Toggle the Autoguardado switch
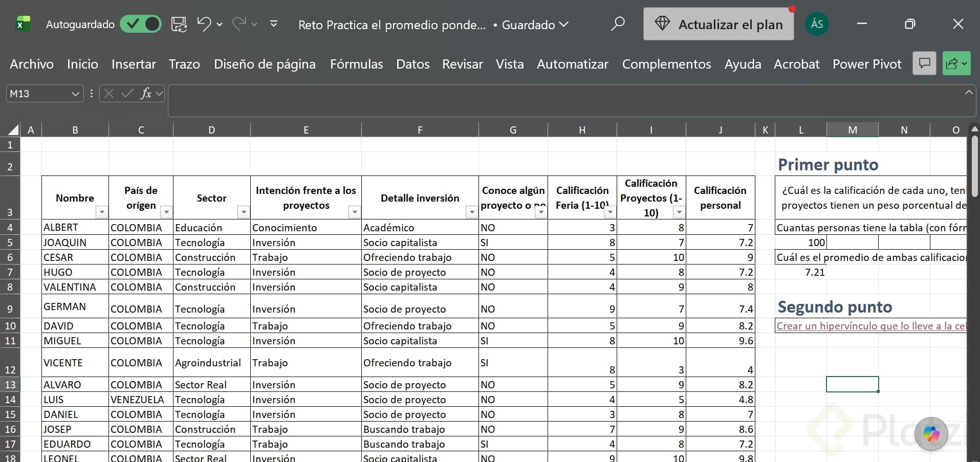The image size is (980, 462). (x=141, y=24)
